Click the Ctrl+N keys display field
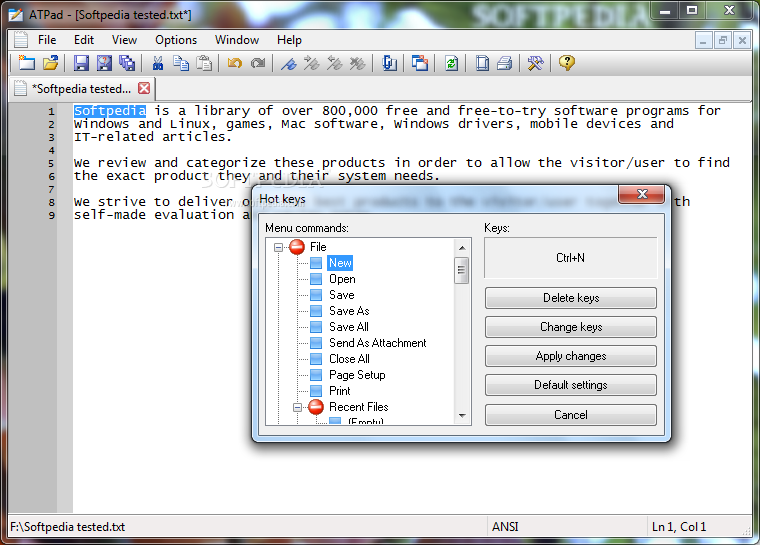The width and height of the screenshot is (760, 545). click(x=570, y=258)
